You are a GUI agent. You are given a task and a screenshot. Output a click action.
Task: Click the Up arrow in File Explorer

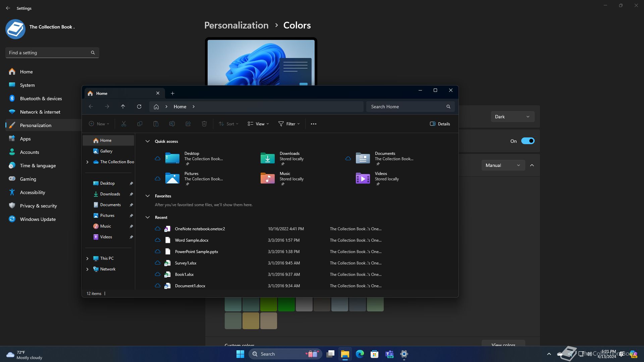[123, 107]
